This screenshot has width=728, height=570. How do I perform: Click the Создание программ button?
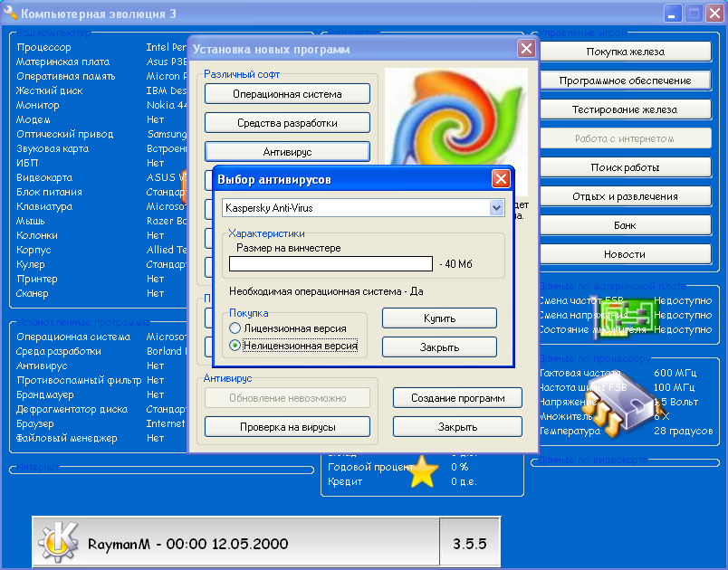(457, 398)
